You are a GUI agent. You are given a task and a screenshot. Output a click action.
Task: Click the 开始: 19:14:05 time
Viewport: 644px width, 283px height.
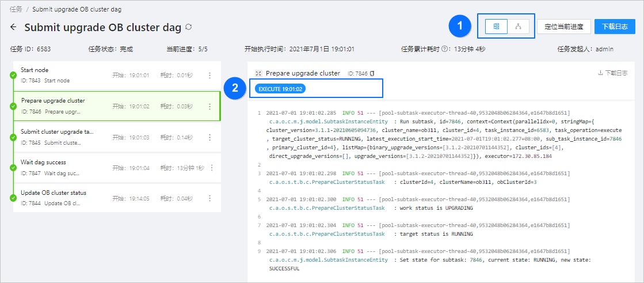click(x=131, y=198)
